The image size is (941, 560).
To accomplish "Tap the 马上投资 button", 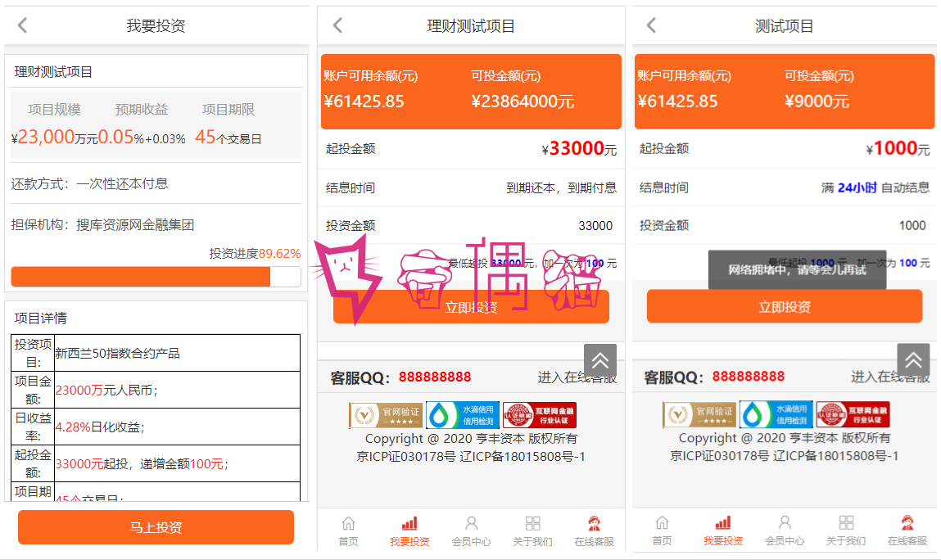I will coord(156,527).
